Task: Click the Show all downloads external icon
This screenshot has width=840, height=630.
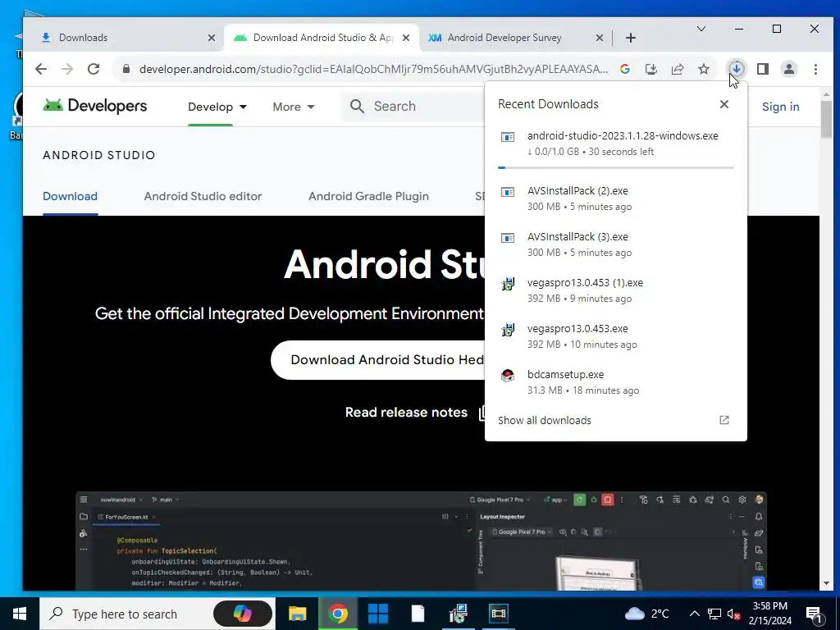Action: point(724,420)
